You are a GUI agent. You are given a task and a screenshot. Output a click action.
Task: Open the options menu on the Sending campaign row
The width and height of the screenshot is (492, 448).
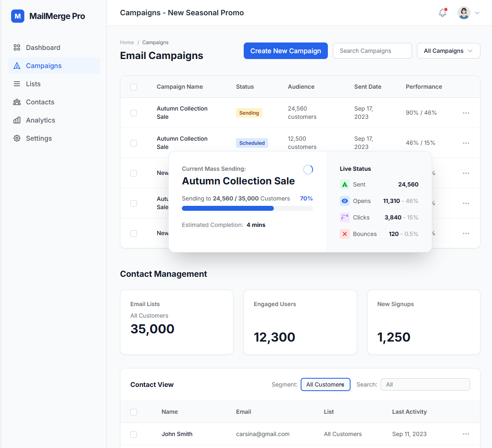[x=466, y=113]
